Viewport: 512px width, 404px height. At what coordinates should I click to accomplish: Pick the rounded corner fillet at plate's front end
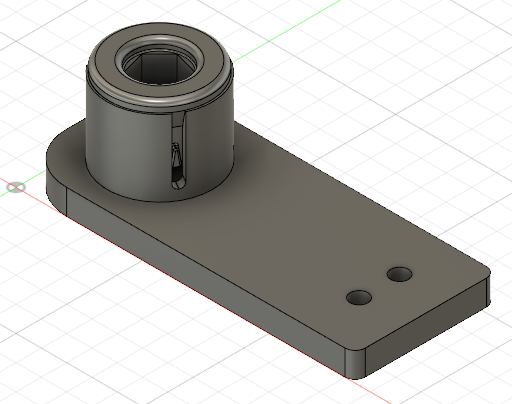(x=355, y=364)
